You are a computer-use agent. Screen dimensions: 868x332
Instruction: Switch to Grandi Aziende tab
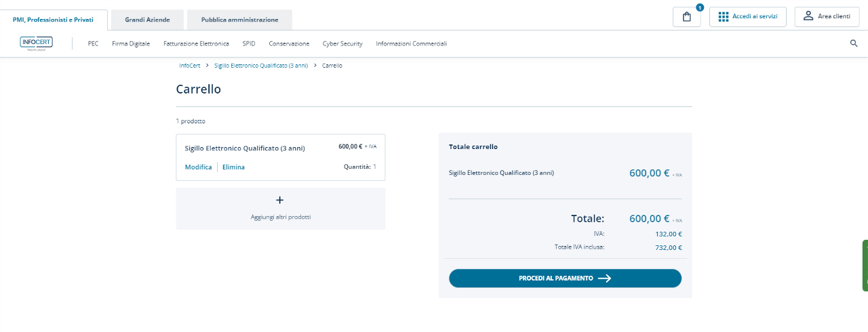tap(147, 20)
